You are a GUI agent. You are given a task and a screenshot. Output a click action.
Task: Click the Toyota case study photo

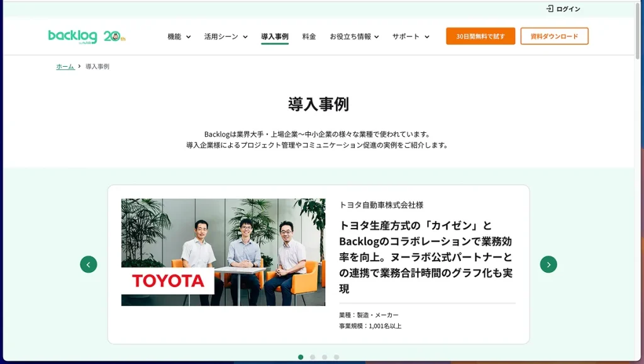[x=223, y=252]
